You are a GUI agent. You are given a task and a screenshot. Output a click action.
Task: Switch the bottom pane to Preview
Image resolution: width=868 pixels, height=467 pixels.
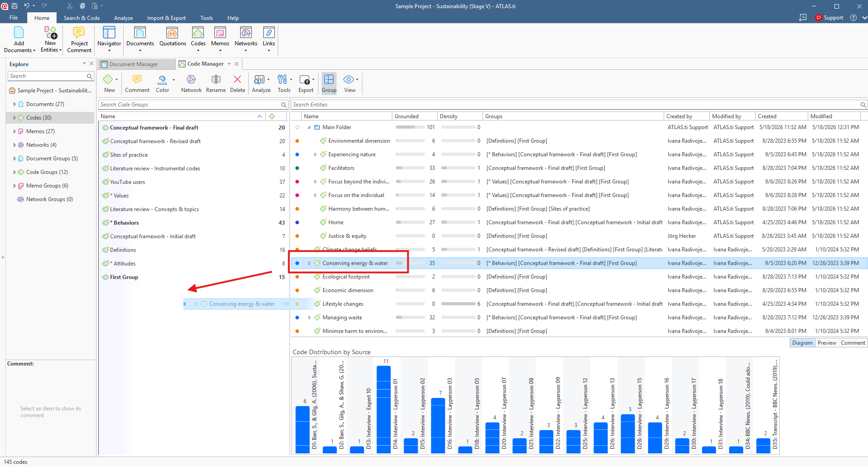(827, 343)
